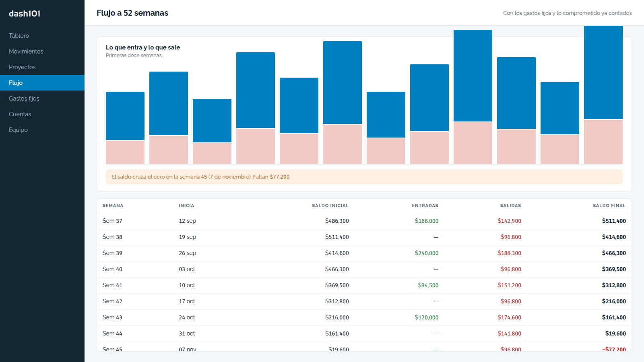
Task: Click the Sem 41 row
Action: tap(364, 285)
